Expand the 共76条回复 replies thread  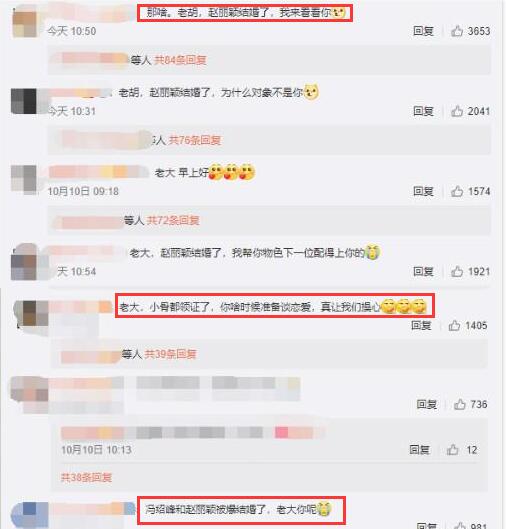195,140
